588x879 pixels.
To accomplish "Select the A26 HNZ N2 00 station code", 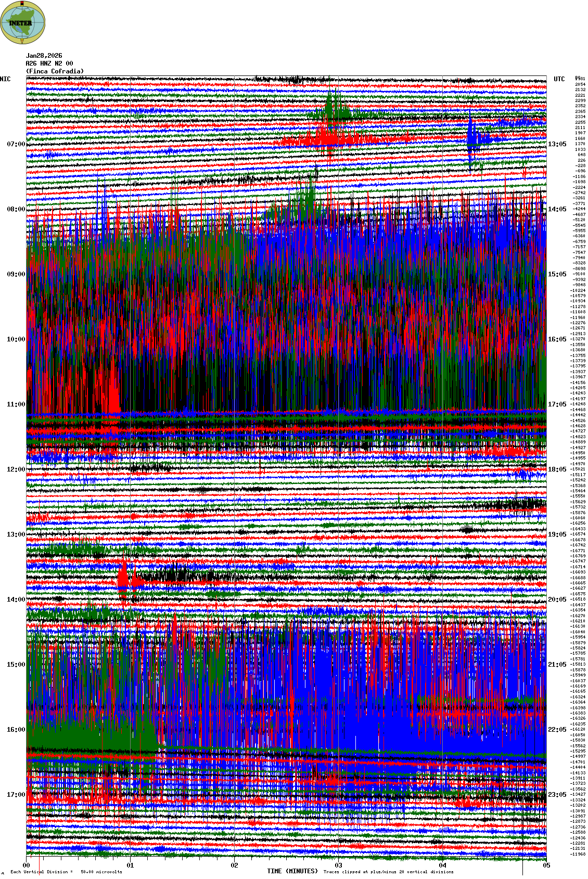I will [49, 63].
